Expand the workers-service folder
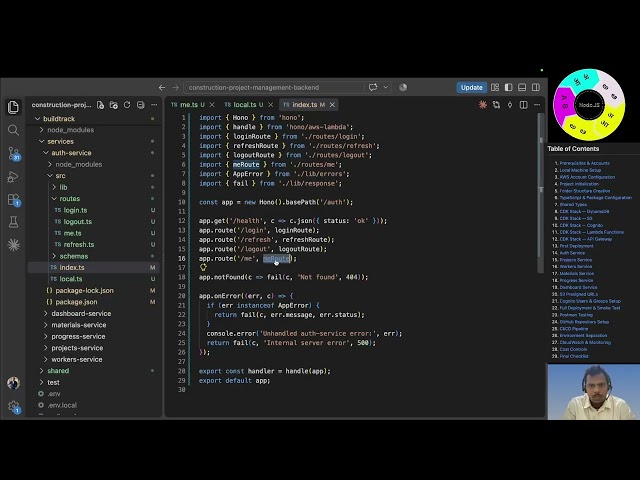Image resolution: width=640 pixels, height=480 pixels. click(x=46, y=359)
